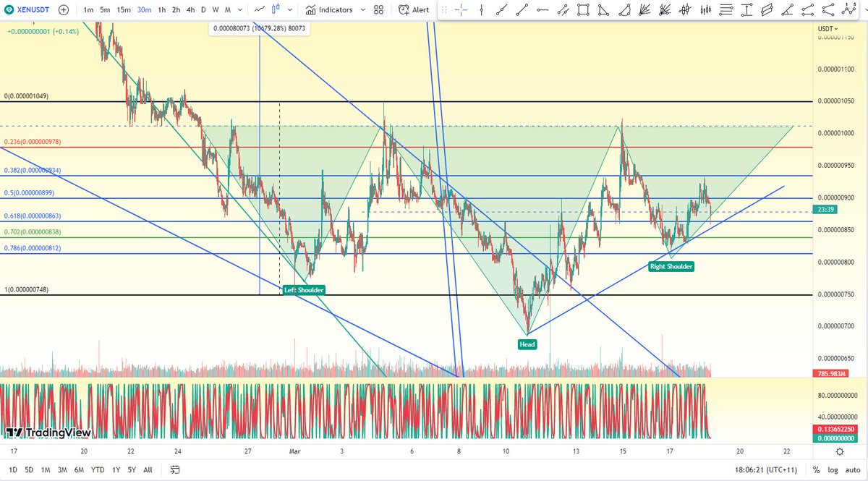Viewport: 868px width, 481px height.
Task: Open the indicator templates grid icon
Action: [378, 10]
